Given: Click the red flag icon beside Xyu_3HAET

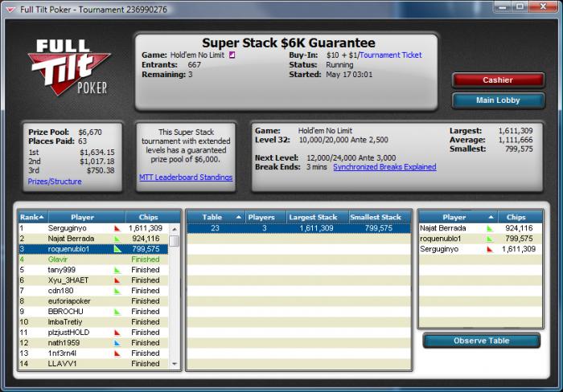Looking at the screenshot, I should click(x=117, y=280).
